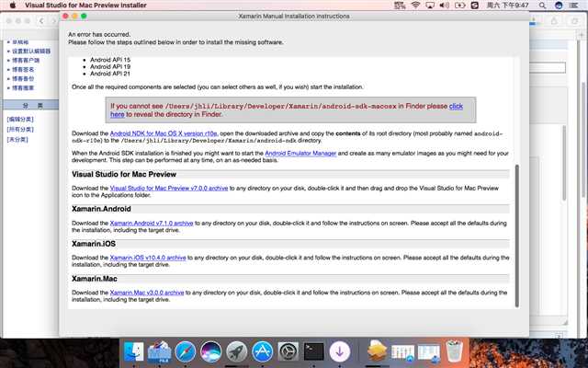Click the 'Android API 21' list item
Image resolution: width=588 pixels, height=368 pixels.
[110, 74]
